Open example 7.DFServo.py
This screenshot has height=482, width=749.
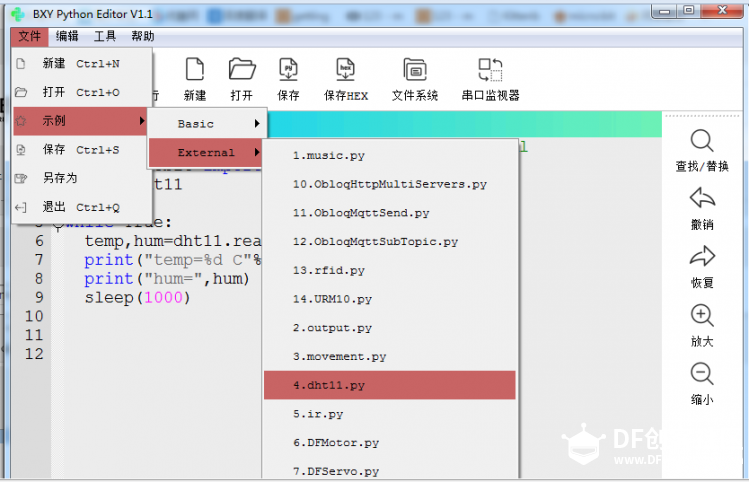coord(390,470)
